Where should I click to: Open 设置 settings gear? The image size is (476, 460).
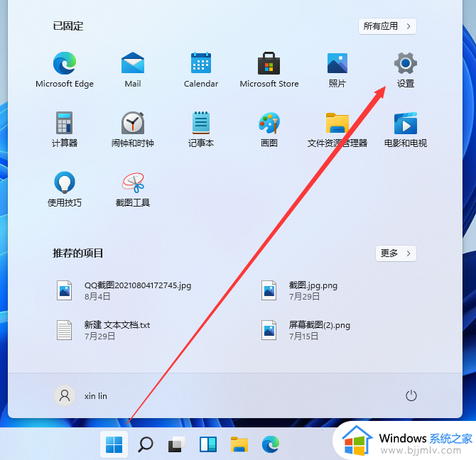coord(406,70)
